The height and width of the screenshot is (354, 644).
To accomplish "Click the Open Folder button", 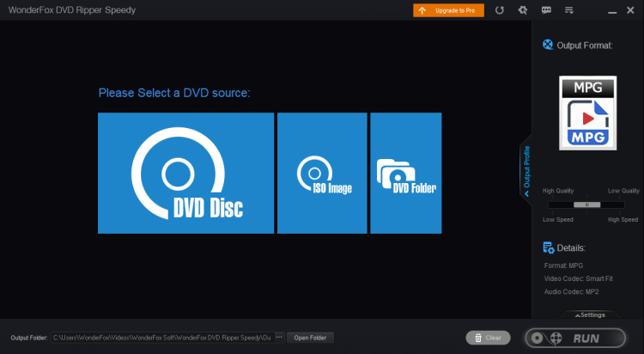I will tap(310, 338).
